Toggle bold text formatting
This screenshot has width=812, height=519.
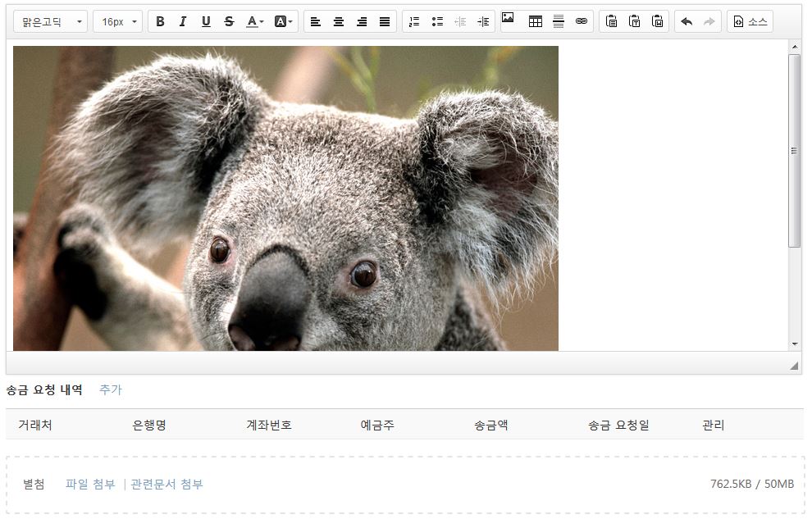[160, 22]
